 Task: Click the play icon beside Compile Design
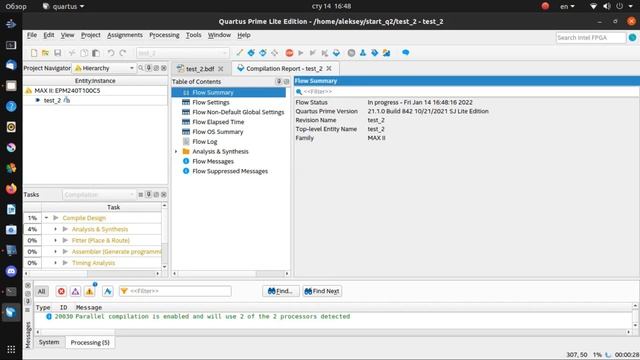[56, 218]
